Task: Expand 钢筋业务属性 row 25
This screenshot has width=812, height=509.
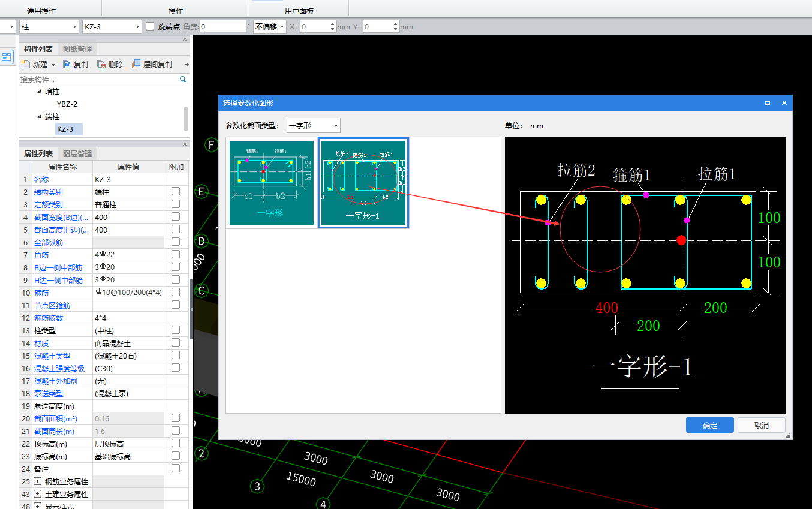Action: [x=38, y=481]
